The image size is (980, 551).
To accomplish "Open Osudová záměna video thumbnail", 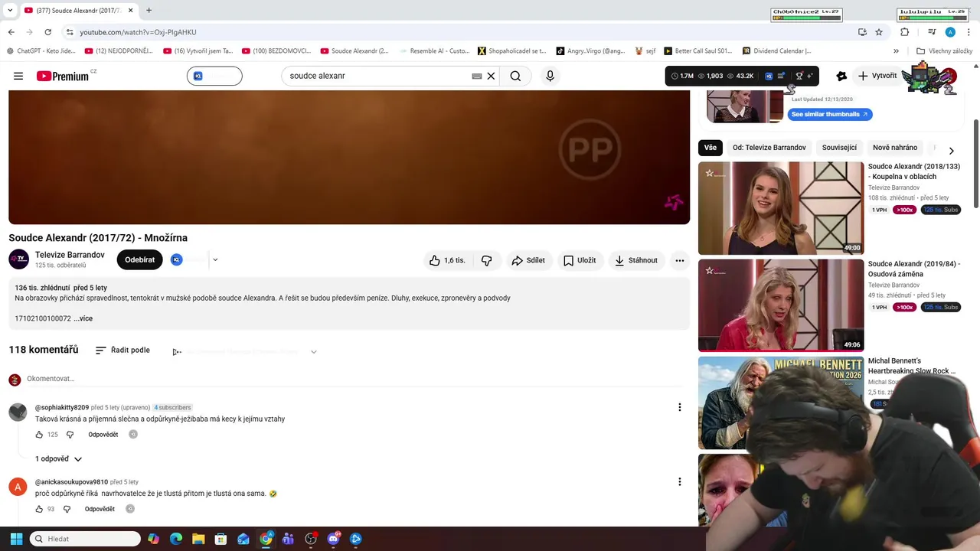I will point(781,305).
